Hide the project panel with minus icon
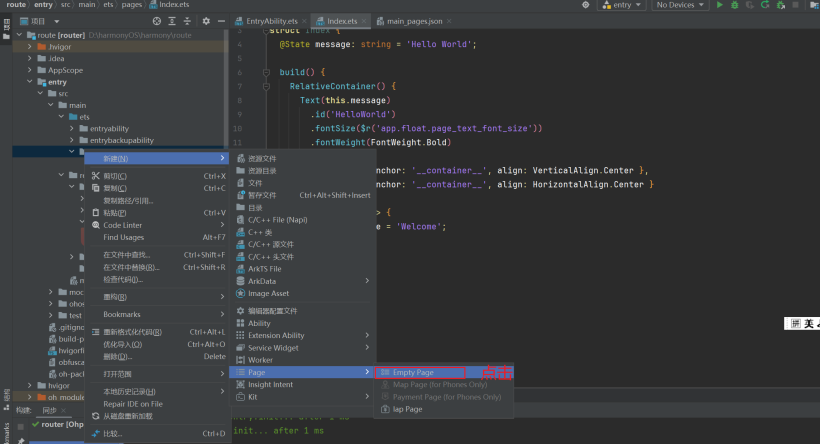The image size is (820, 444). coord(221,21)
